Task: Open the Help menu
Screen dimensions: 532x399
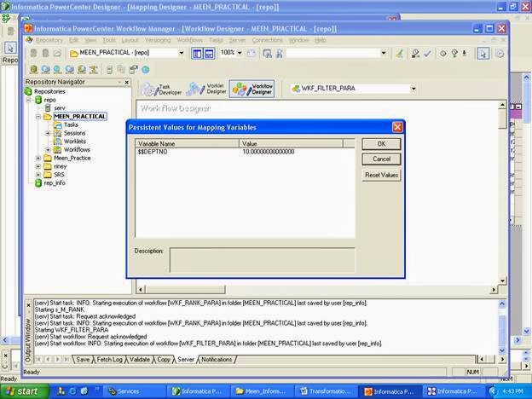Action: [x=320, y=40]
